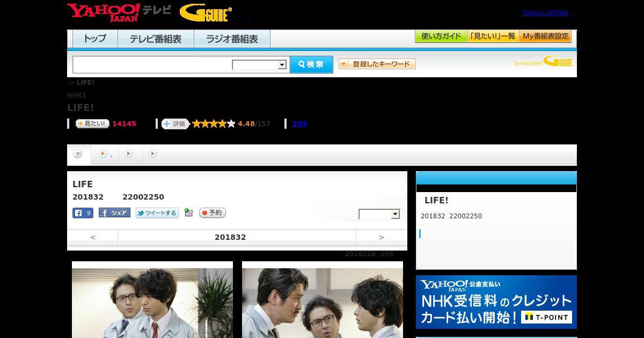Select the third tab with gray play icon
Image resolution: width=644 pixels, height=338 pixels.
(129, 154)
